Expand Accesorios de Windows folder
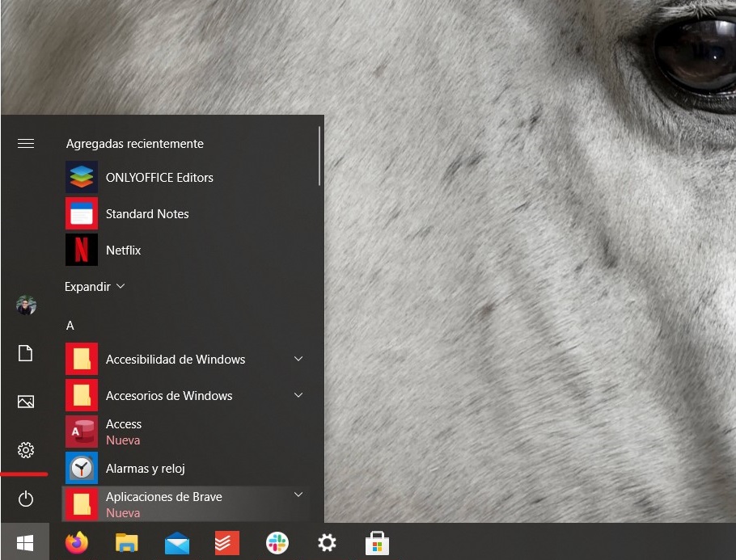This screenshot has width=736, height=560. click(x=298, y=395)
